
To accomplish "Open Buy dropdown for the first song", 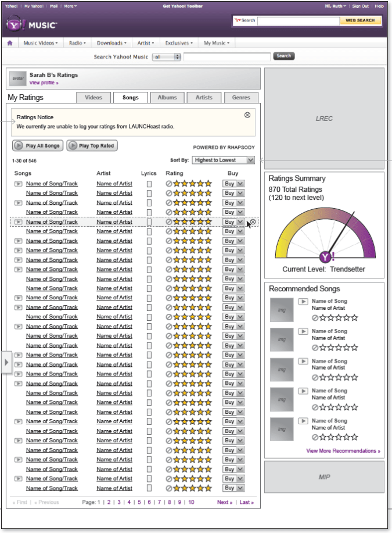I will (233, 184).
